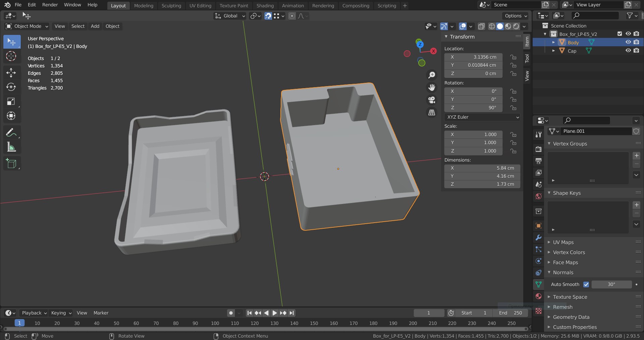
Task: Hide the Cap object in viewport
Action: pyautogui.click(x=628, y=51)
